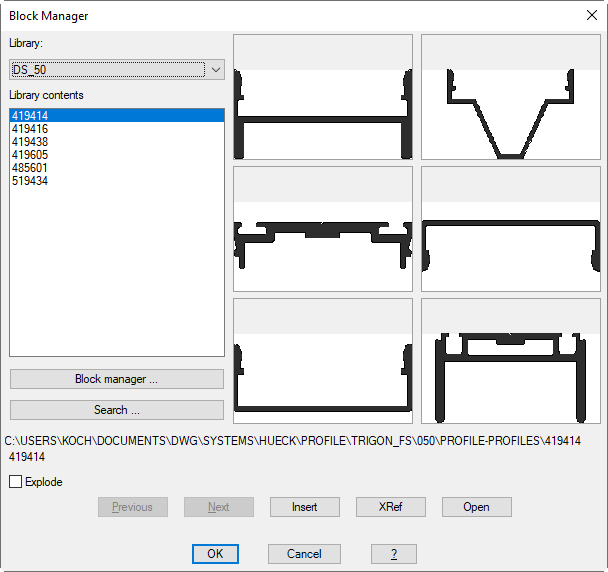608x572 pixels.
Task: Select the bottom-right profile preview thumbnail
Action: pos(510,360)
